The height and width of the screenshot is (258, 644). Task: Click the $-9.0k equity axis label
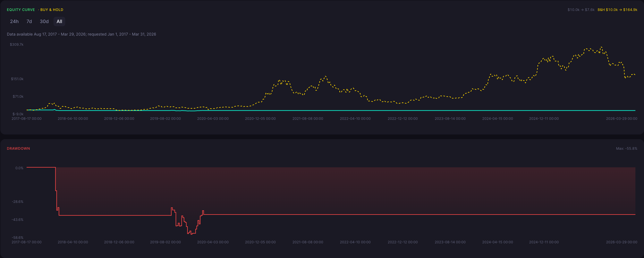(x=18, y=114)
